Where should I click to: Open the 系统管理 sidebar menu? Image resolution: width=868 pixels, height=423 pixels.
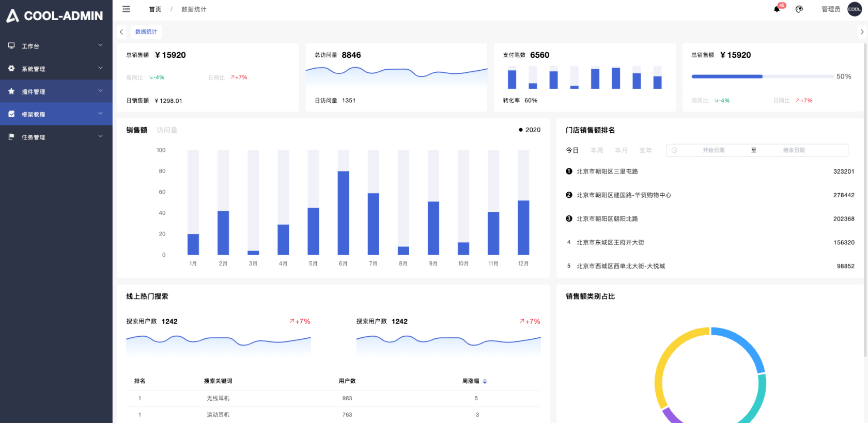pos(56,69)
